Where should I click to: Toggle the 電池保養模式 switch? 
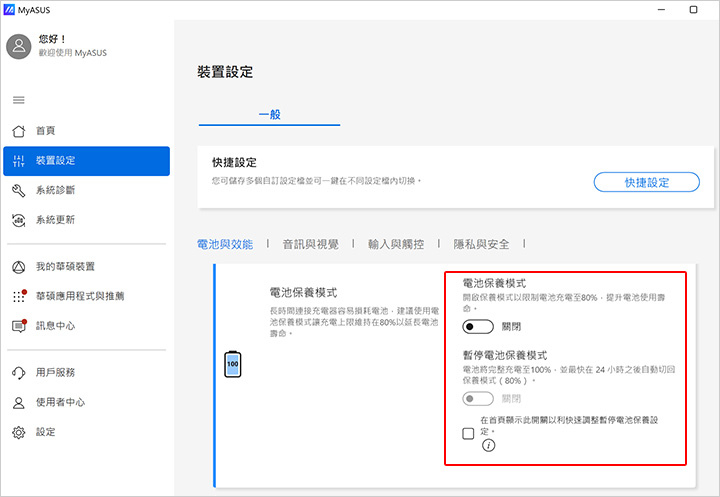tap(478, 327)
